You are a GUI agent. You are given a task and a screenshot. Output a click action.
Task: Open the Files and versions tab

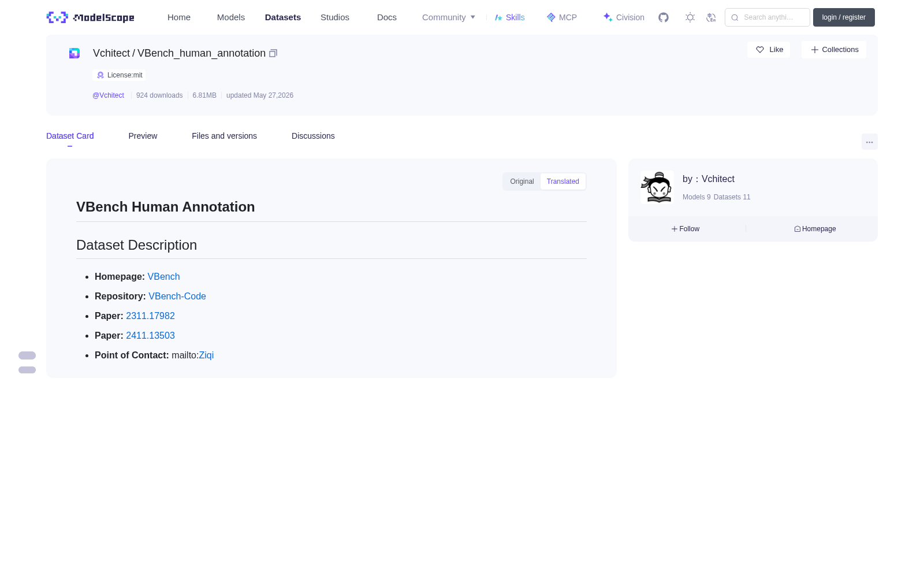pyautogui.click(x=224, y=136)
